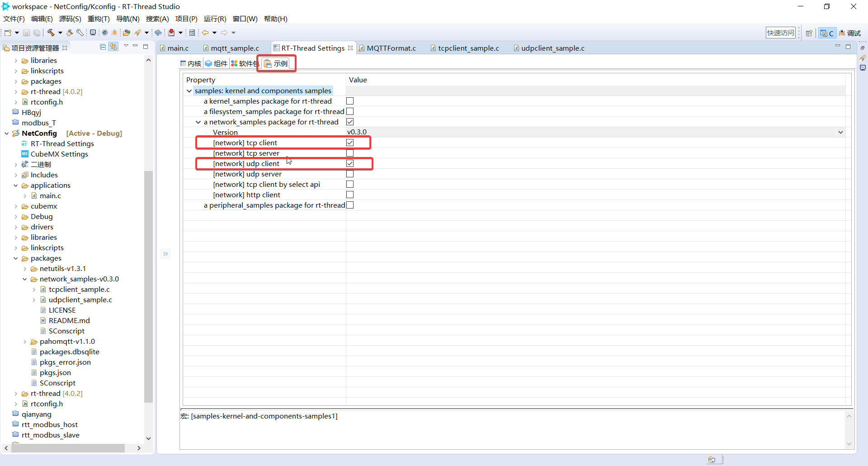868x466 pixels.
Task: Click the status bar icon at bottom right
Action: pos(712,460)
